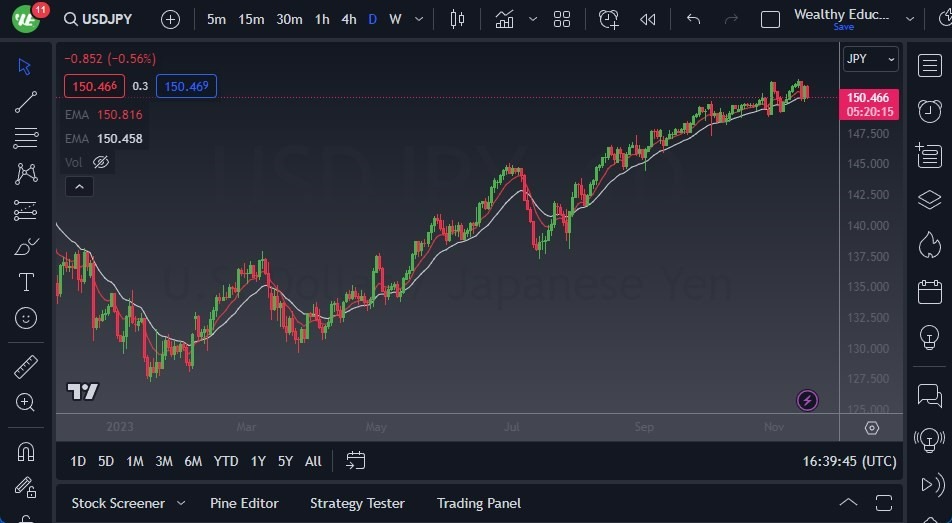Open the JPY currency dropdown
The width and height of the screenshot is (952, 523).
[871, 59]
